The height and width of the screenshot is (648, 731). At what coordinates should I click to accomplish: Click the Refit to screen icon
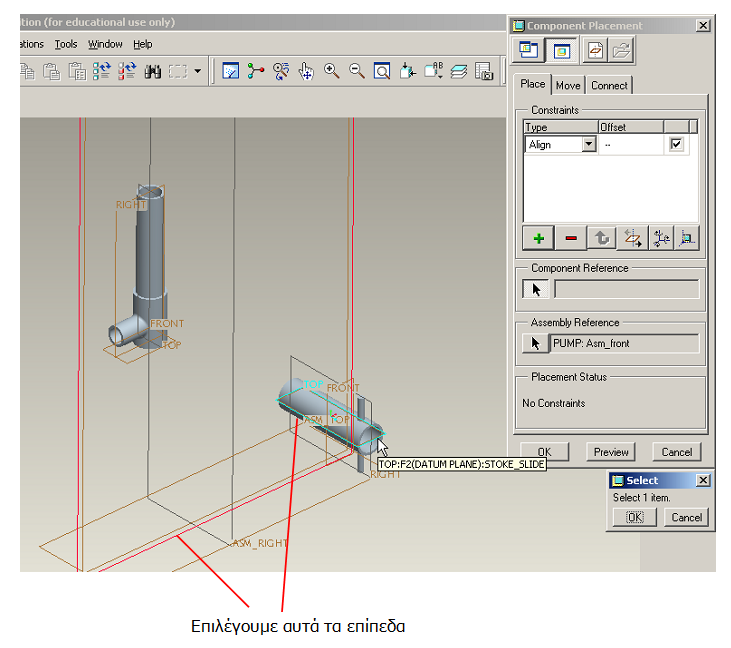pyautogui.click(x=382, y=71)
